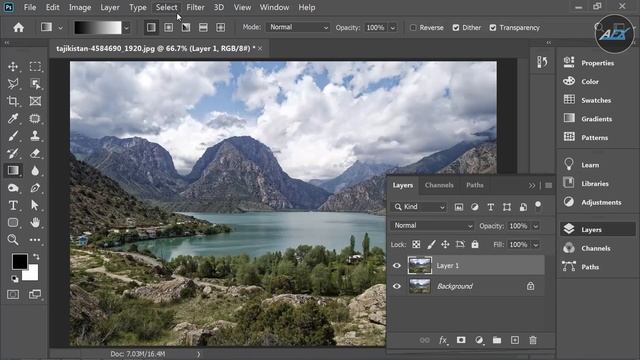Select the Move tool
Image resolution: width=640 pixels, height=360 pixels.
(x=13, y=67)
